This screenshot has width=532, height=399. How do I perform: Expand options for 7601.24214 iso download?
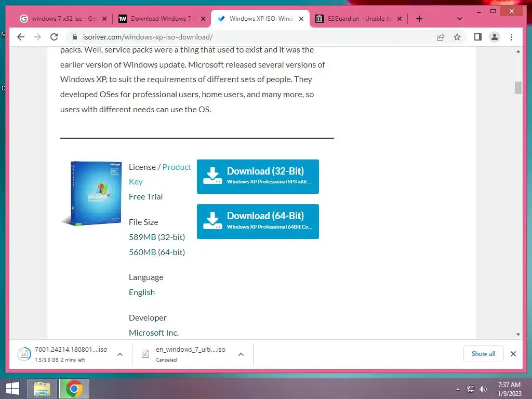tap(120, 354)
